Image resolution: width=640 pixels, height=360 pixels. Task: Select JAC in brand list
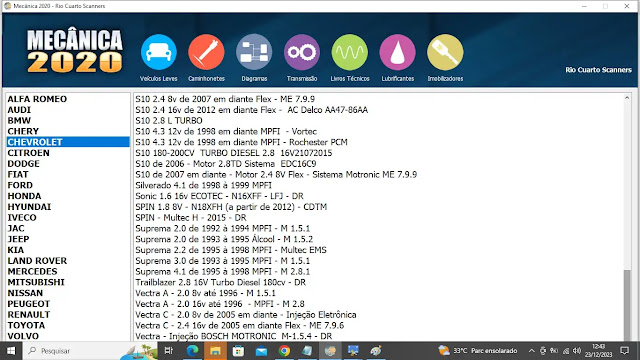coord(68,229)
